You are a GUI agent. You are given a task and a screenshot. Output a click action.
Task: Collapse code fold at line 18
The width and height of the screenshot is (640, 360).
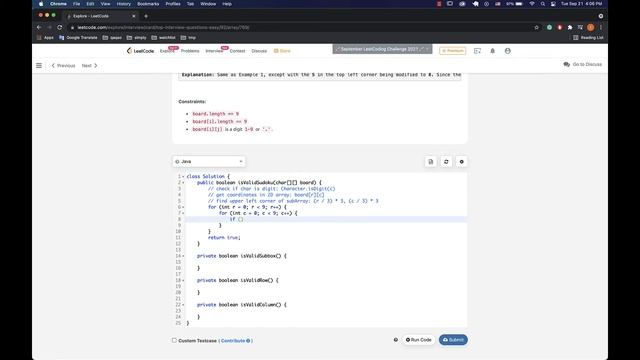point(183,280)
